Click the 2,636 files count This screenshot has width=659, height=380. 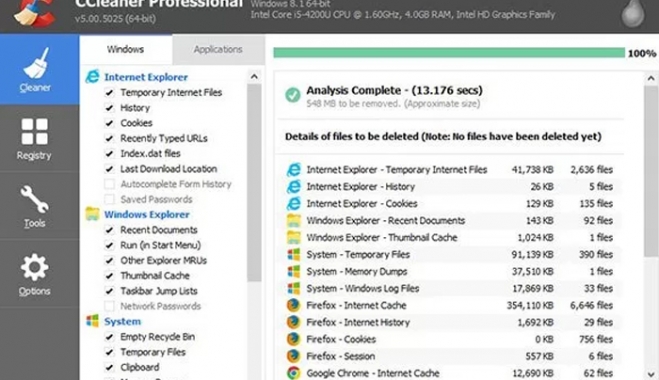coord(591,169)
